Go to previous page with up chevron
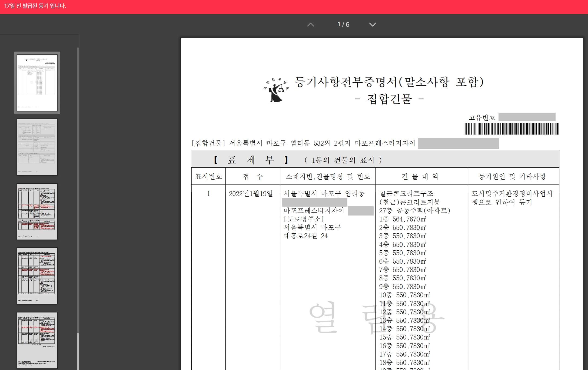The height and width of the screenshot is (370, 588). (x=311, y=25)
